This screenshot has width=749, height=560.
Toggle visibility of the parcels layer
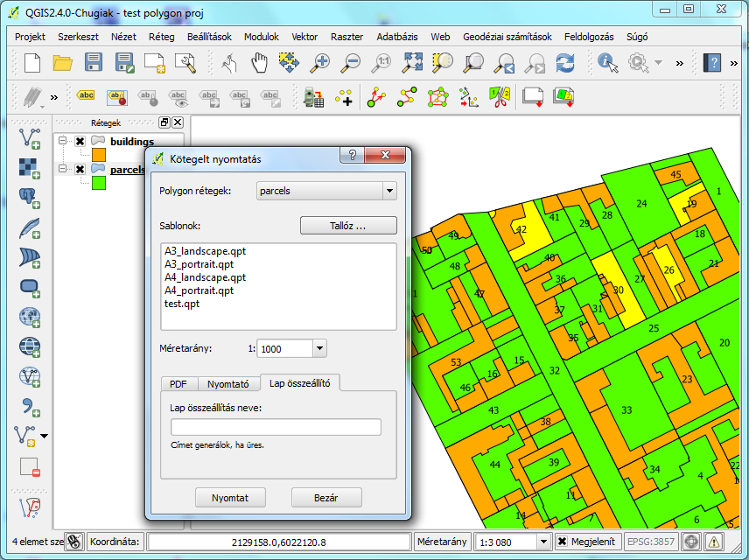click(x=80, y=170)
